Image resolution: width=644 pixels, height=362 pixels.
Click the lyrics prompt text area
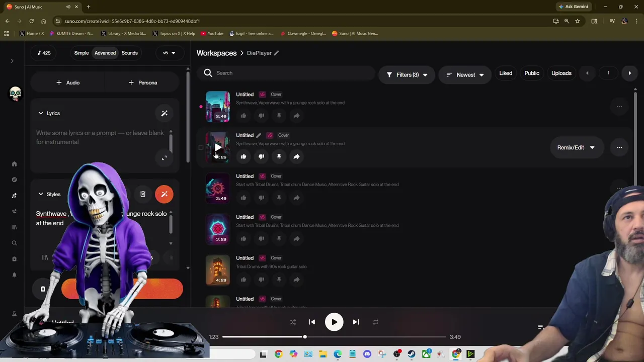click(100, 138)
